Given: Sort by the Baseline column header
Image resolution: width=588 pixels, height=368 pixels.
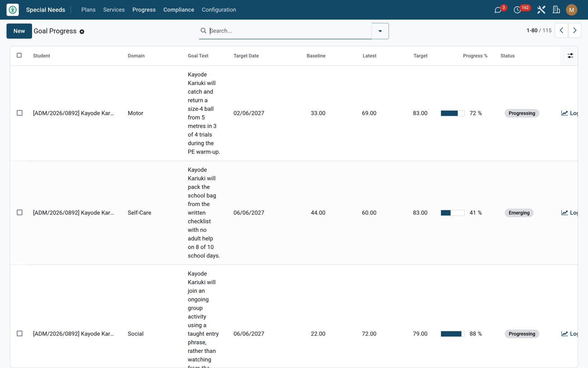Looking at the screenshot, I should pyautogui.click(x=316, y=56).
